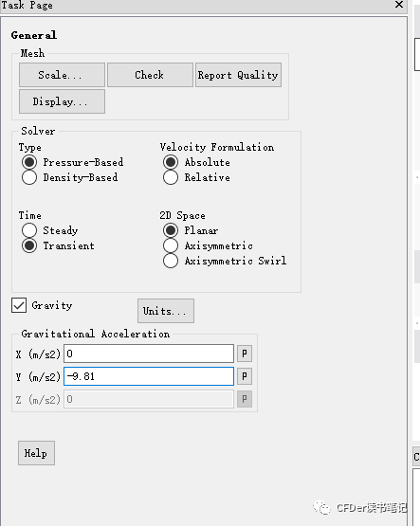Click Report Quality button
Image resolution: width=420 pixels, height=526 pixels.
[x=238, y=75]
